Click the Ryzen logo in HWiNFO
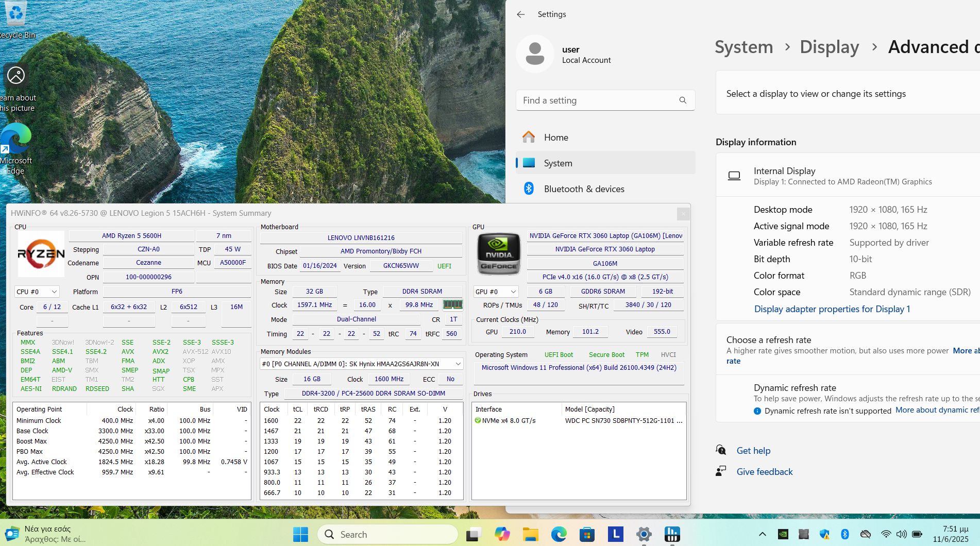The width and height of the screenshot is (980, 546). tap(41, 253)
